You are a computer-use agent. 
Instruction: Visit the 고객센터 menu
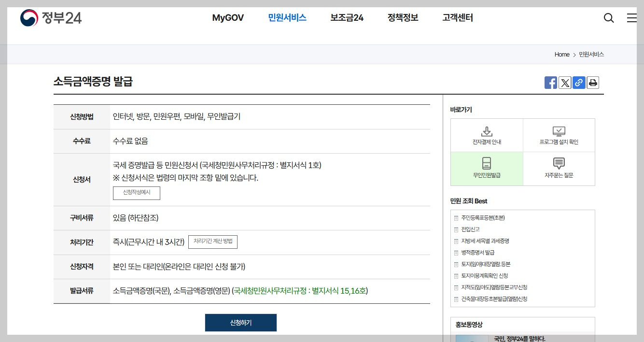(457, 17)
